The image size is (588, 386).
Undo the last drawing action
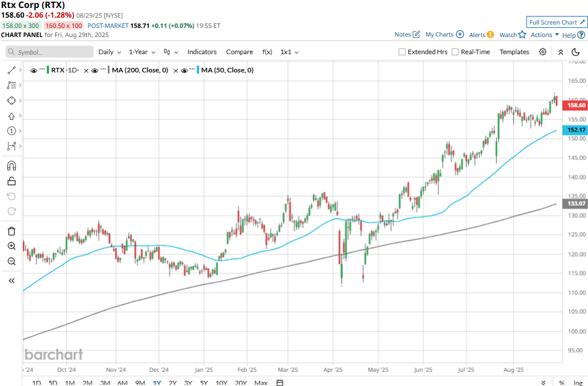[11, 196]
